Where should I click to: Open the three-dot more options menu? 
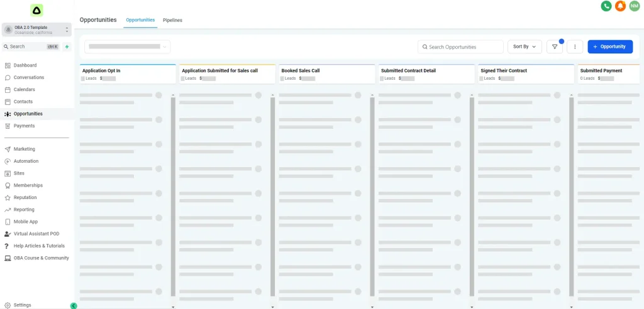tap(575, 46)
